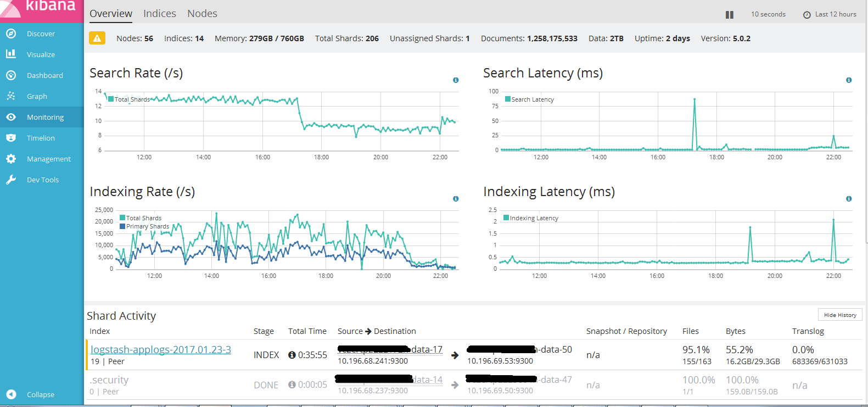868x407 pixels.
Task: Open the Dashboard gauge icon
Action: pos(11,75)
